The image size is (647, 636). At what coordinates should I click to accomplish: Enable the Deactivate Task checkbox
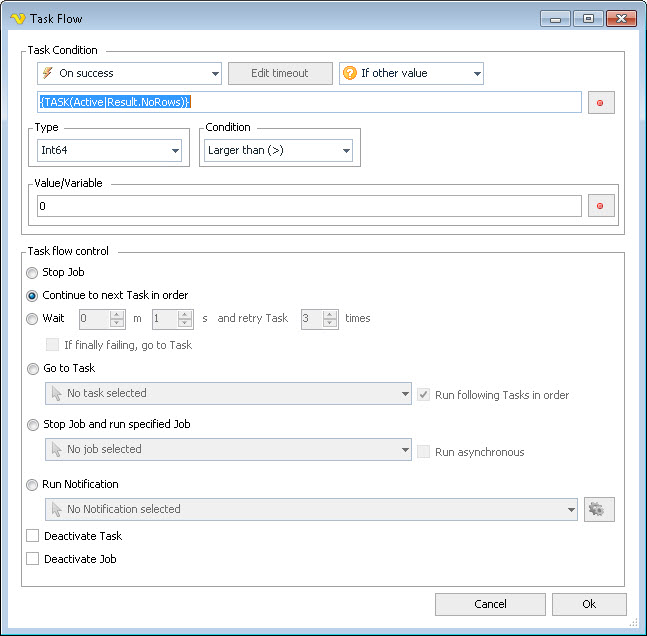click(33, 536)
